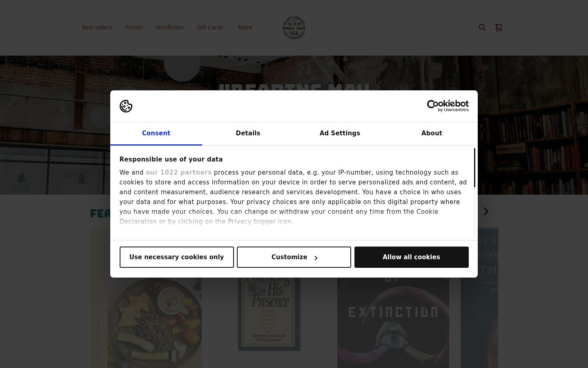Click Use necessary cookies only

pyautogui.click(x=177, y=257)
